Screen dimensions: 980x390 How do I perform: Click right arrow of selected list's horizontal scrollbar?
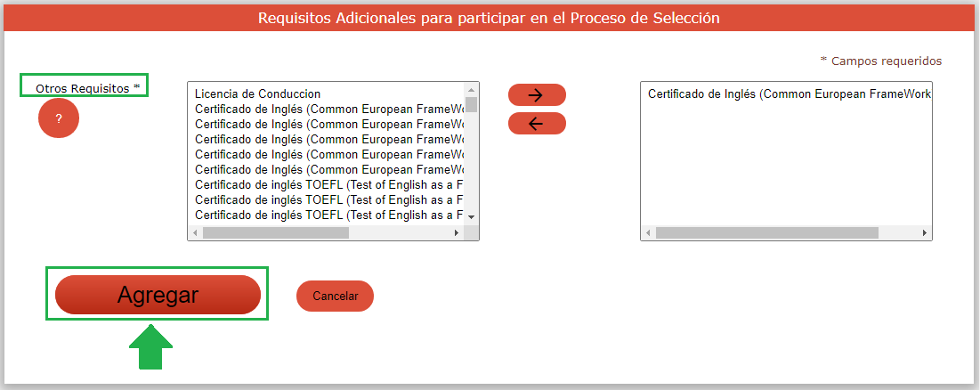coord(924,232)
